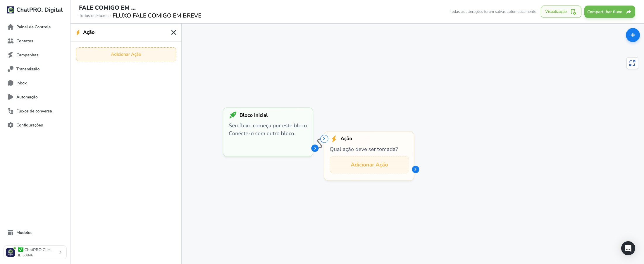Open Painel de Controle home icon
Viewport: 644px width, 264px height.
pos(11,27)
